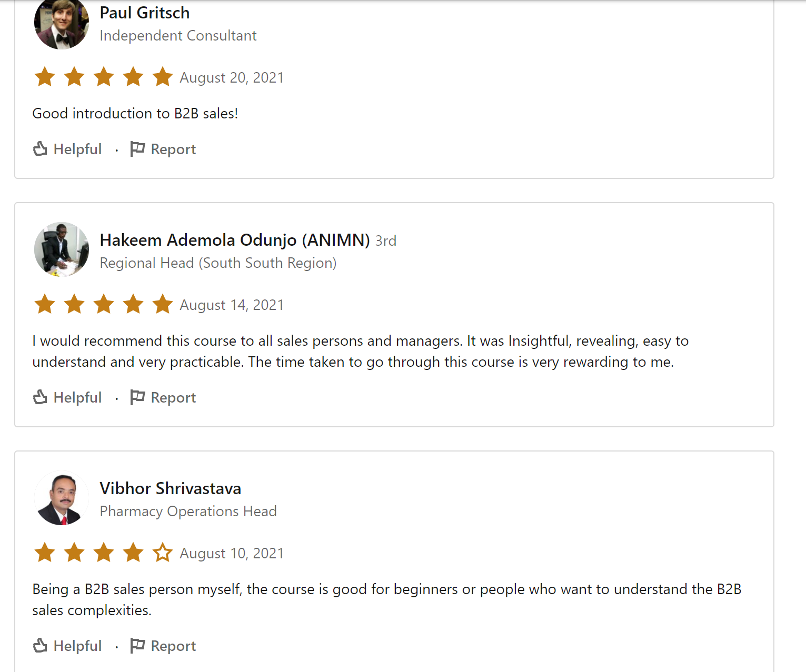Screen dimensions: 806x672
Task: Click thumbs-up icon on Paul Gritsch's review
Action: coord(40,149)
